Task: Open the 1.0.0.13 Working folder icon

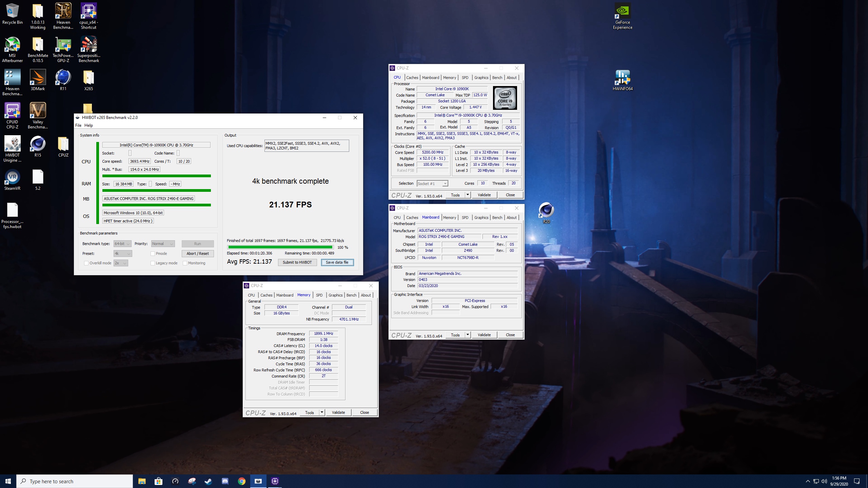Action: 38,16
